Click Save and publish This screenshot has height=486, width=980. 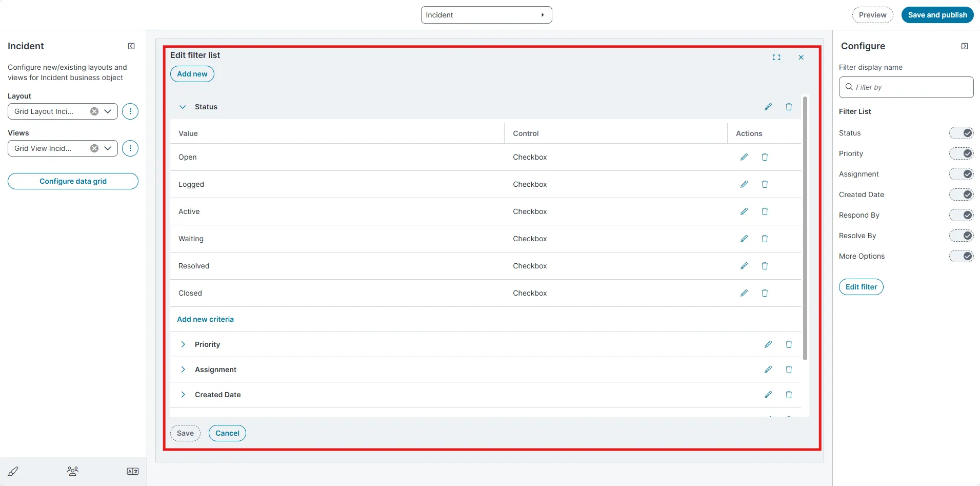point(937,15)
